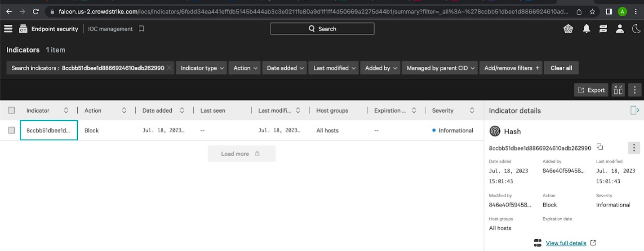
Task: Click the full hash text in details panel
Action: 540,148
